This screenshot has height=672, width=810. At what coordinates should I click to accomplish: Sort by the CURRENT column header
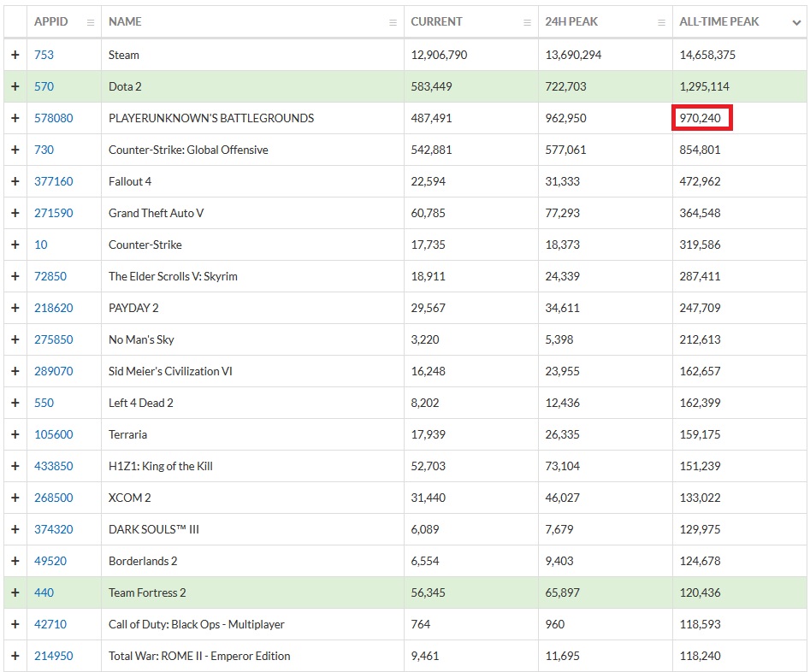pyautogui.click(x=436, y=21)
